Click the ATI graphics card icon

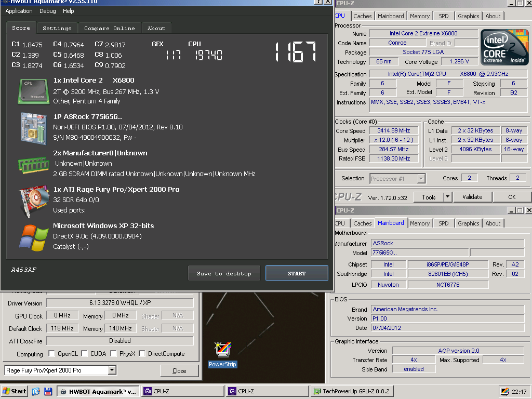[x=33, y=201]
